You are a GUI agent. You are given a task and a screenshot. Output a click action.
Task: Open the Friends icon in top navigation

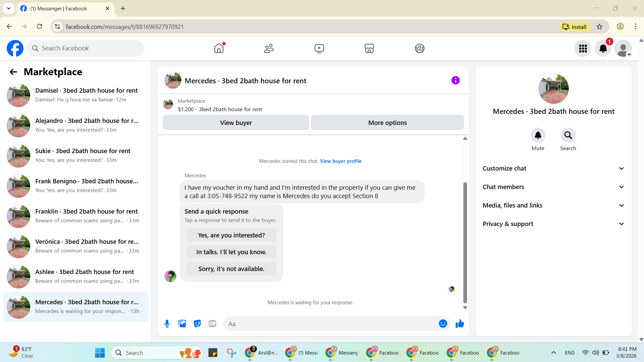[x=269, y=48]
